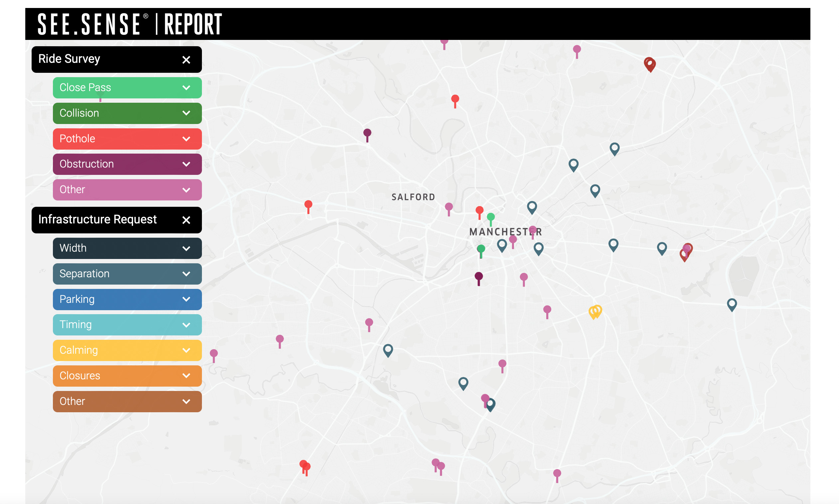
Task: Open the Timing dropdown chevron
Action: (x=186, y=325)
